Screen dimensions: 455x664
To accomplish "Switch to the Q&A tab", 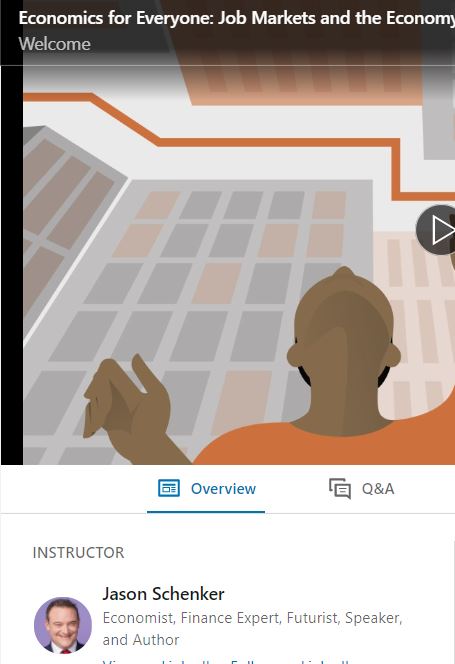I will pyautogui.click(x=361, y=489).
